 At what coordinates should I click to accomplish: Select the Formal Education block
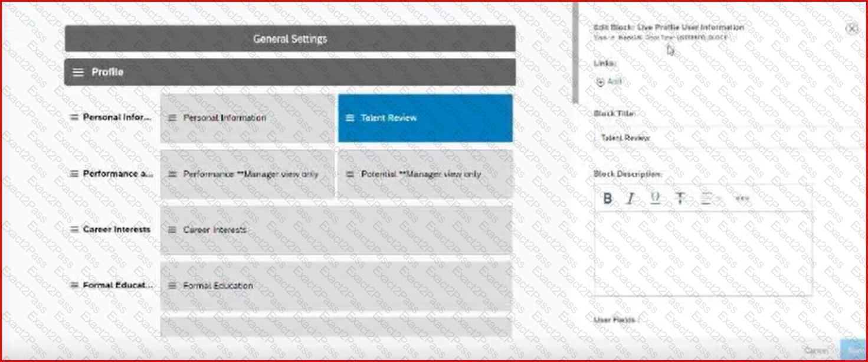(x=335, y=286)
